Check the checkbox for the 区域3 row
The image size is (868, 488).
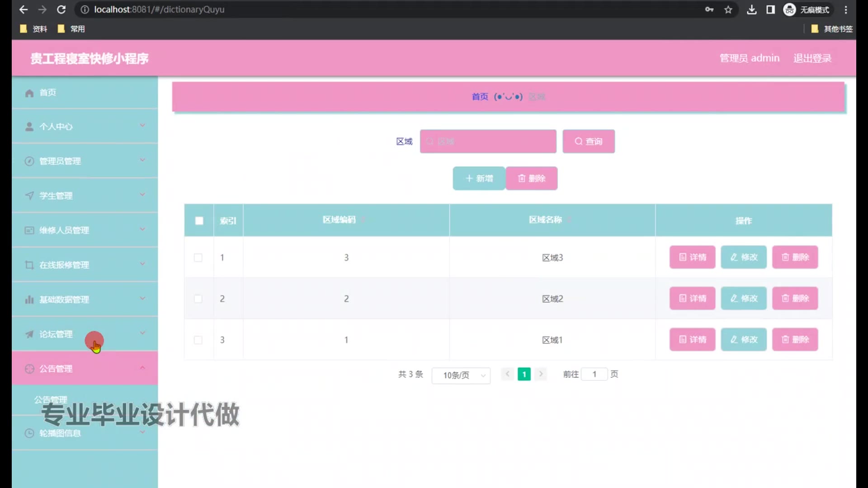198,258
